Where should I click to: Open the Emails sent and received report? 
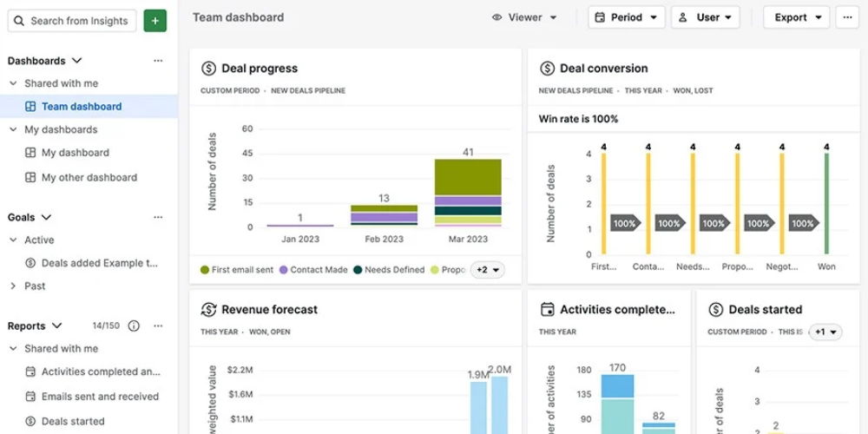(x=100, y=397)
